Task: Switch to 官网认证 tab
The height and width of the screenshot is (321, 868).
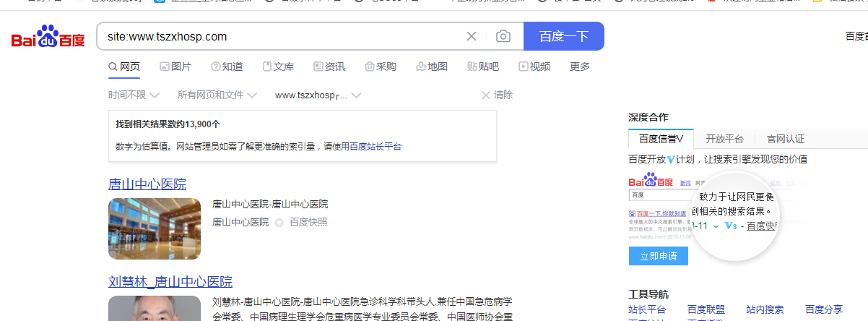Action: point(785,139)
